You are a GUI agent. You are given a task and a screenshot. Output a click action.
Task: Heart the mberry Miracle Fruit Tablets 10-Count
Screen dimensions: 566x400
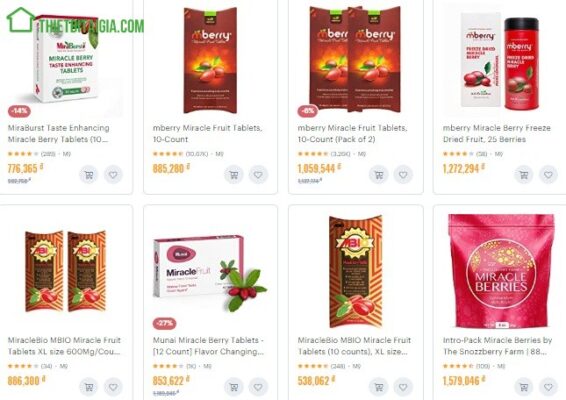[258, 175]
